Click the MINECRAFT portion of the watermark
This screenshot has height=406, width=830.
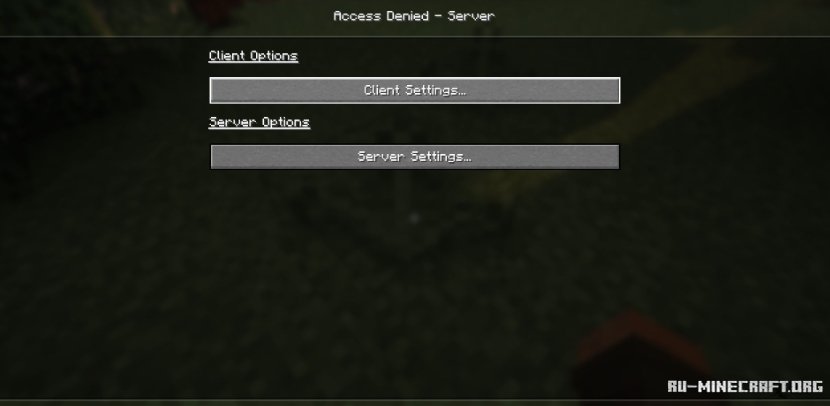click(x=741, y=386)
